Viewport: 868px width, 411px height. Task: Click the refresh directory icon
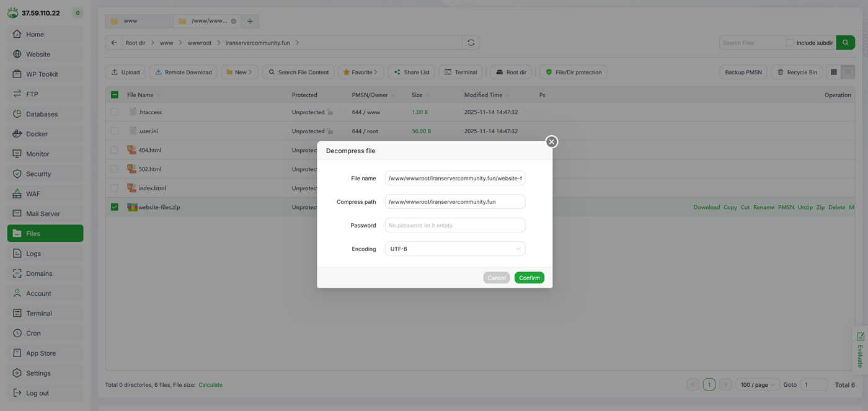[471, 43]
